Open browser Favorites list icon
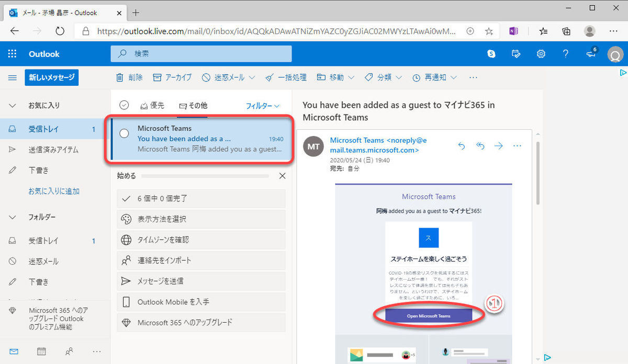The image size is (628, 364). pyautogui.click(x=544, y=31)
